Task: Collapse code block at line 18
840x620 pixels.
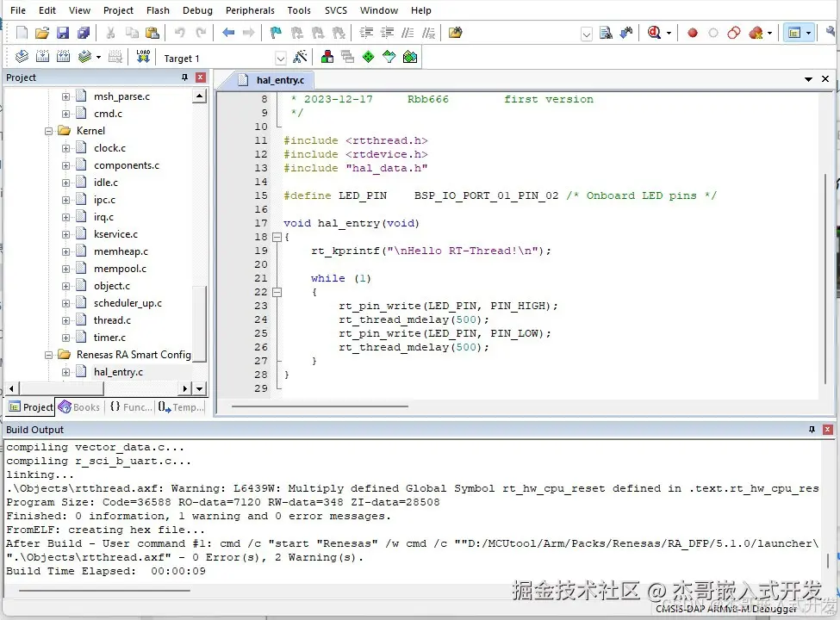Action: 277,237
